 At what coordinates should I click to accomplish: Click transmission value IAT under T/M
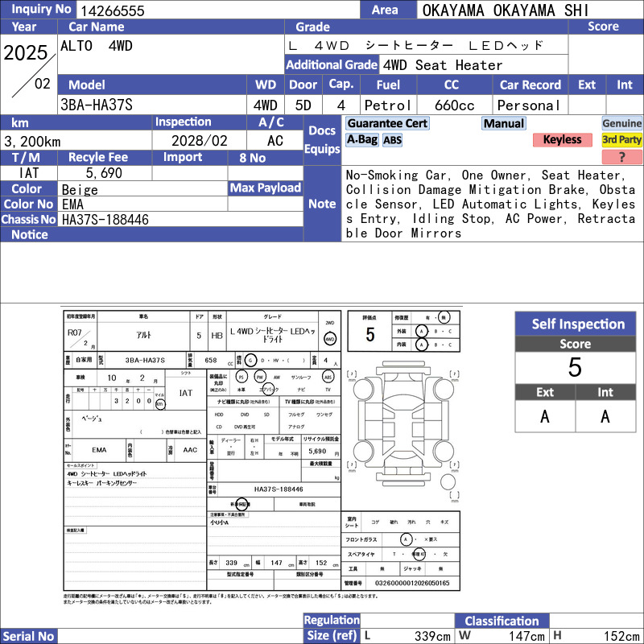click(x=29, y=173)
